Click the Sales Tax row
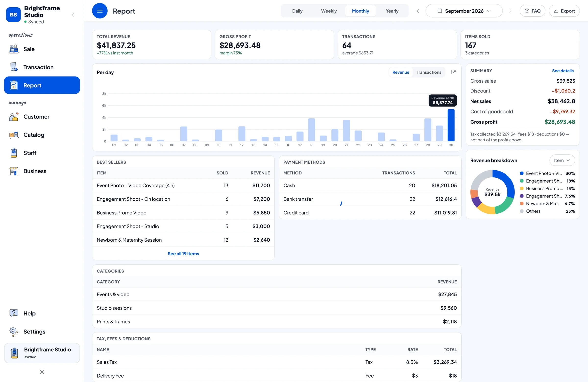The width and height of the screenshot is (588, 382). 277,362
